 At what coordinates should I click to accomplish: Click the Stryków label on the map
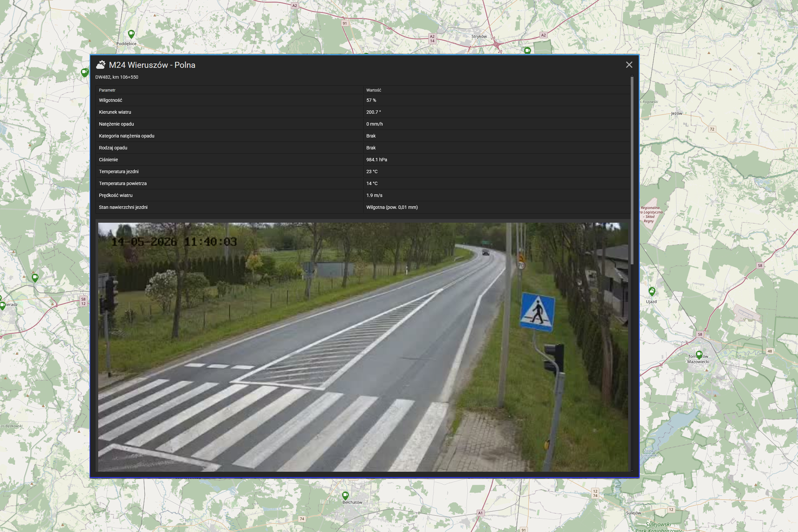tap(479, 36)
